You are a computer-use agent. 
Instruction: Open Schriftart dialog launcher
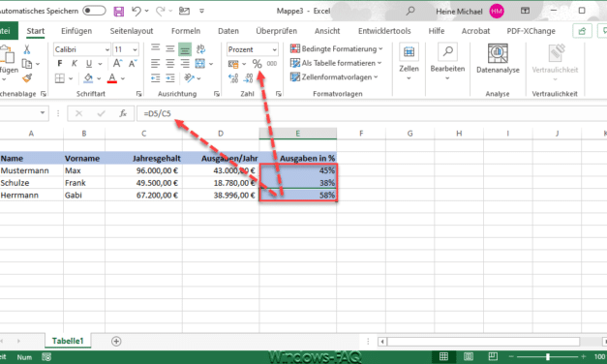[x=138, y=94]
